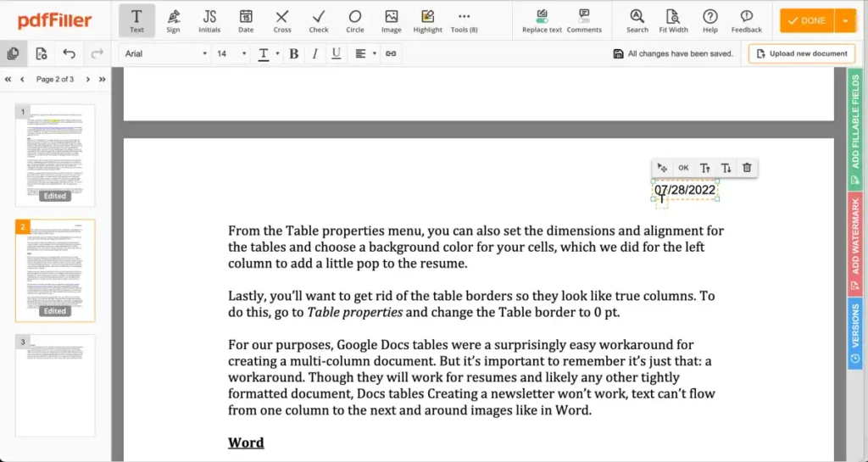The width and height of the screenshot is (868, 462).
Task: Delete the date field with trash icon
Action: [747, 168]
